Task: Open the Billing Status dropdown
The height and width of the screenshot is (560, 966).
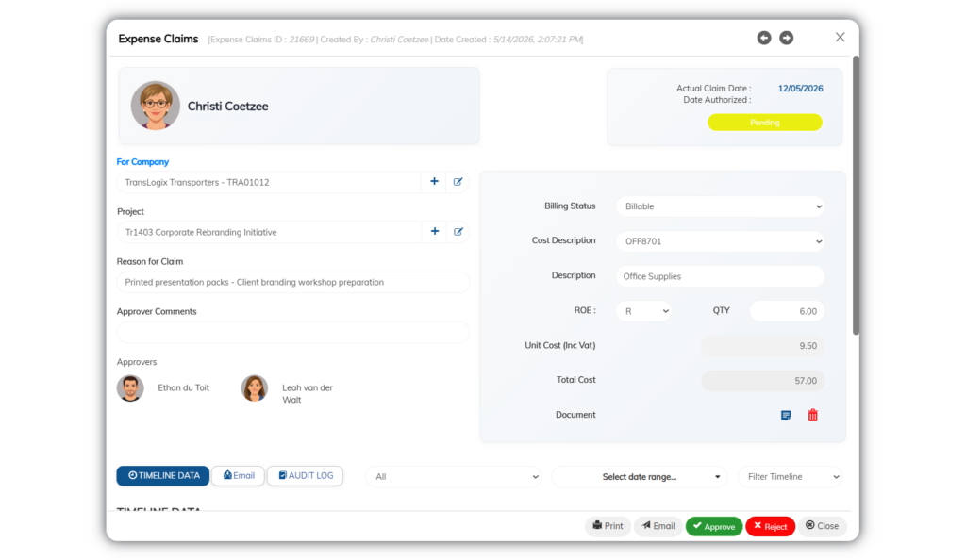Action: click(720, 206)
